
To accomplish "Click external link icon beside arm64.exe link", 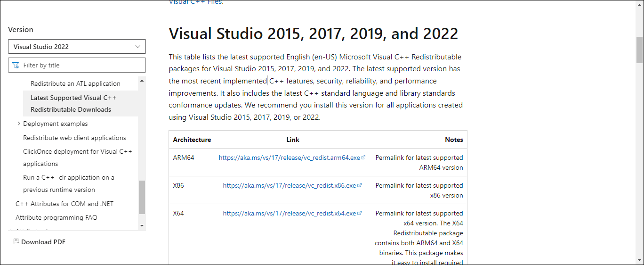I will pos(363,157).
